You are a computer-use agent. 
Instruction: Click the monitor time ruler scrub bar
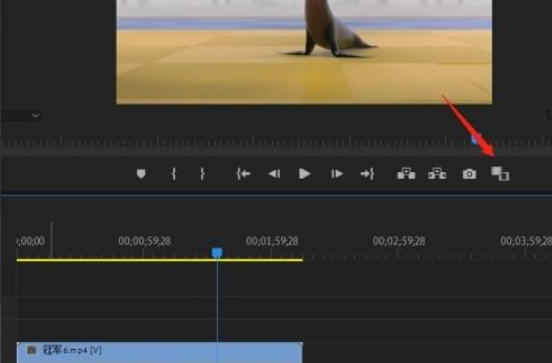click(276, 142)
